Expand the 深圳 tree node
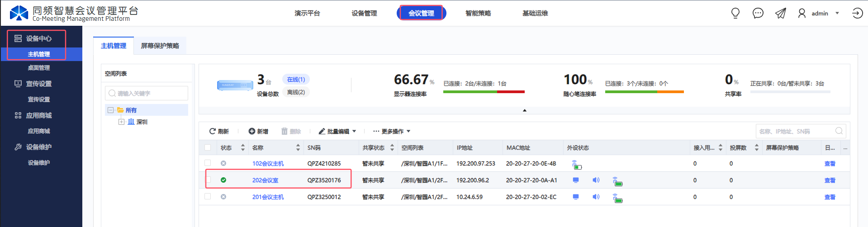The image size is (868, 227). pyautogui.click(x=121, y=122)
